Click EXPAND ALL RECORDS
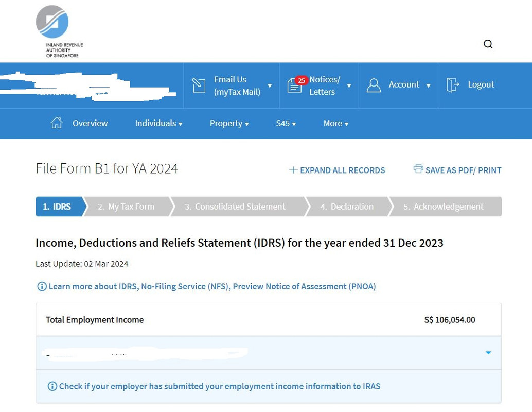The width and height of the screenshot is (532, 412). tap(342, 170)
